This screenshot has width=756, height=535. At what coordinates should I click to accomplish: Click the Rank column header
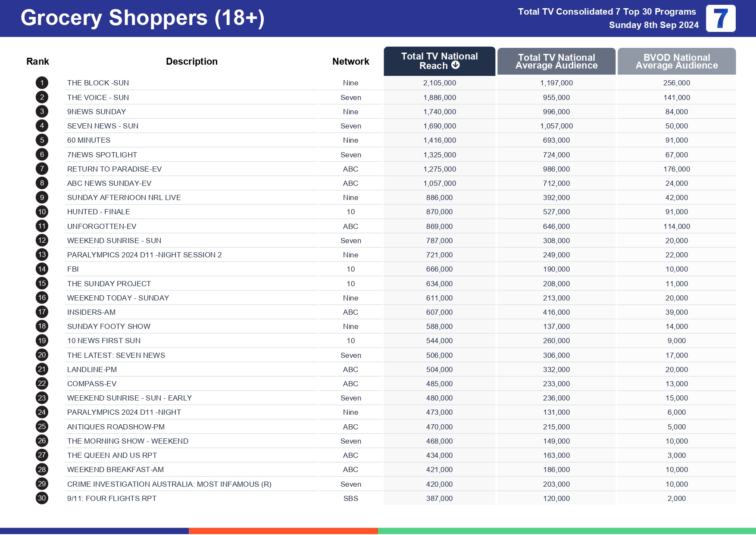tap(37, 61)
